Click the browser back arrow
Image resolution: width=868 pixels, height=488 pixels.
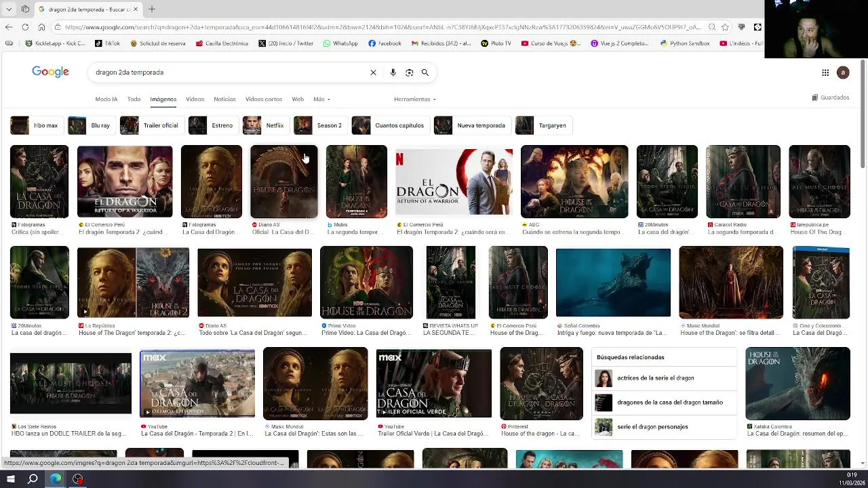[x=9, y=27]
